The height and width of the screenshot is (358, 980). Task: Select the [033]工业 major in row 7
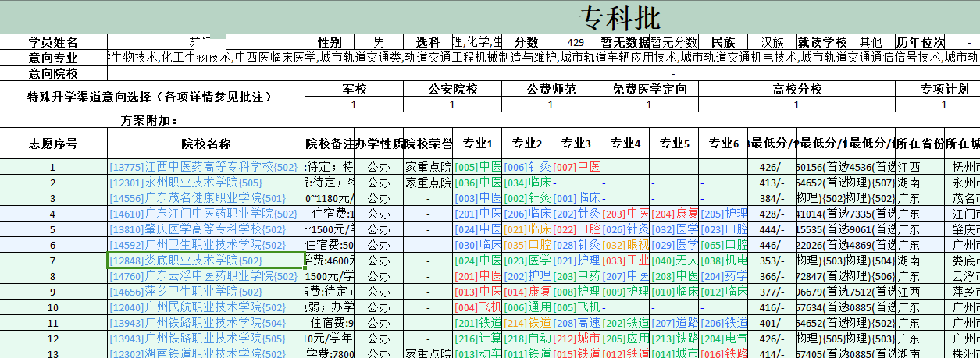[625, 261]
